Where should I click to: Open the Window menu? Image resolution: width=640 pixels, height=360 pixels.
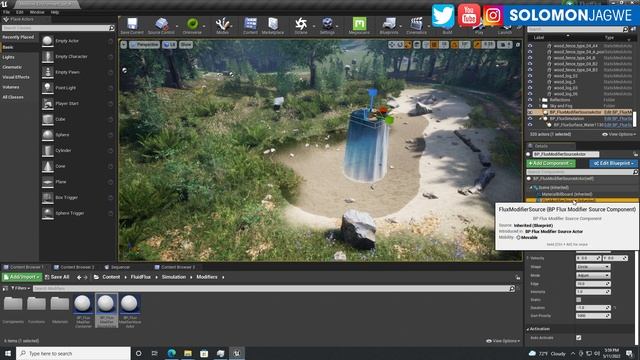point(37,12)
